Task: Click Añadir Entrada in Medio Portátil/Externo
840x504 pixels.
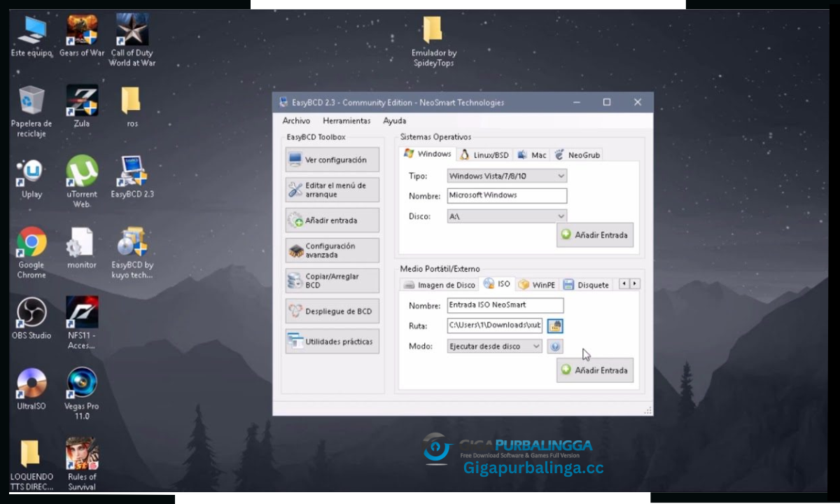Action: click(x=595, y=370)
